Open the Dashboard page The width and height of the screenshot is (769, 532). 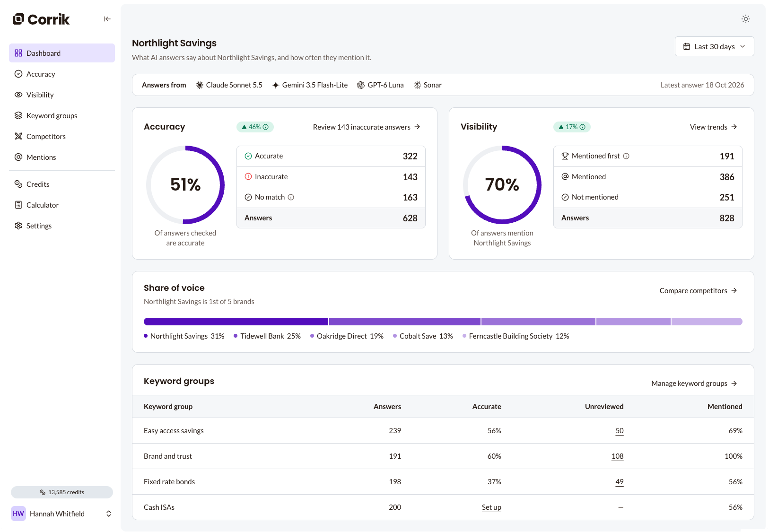tap(62, 53)
